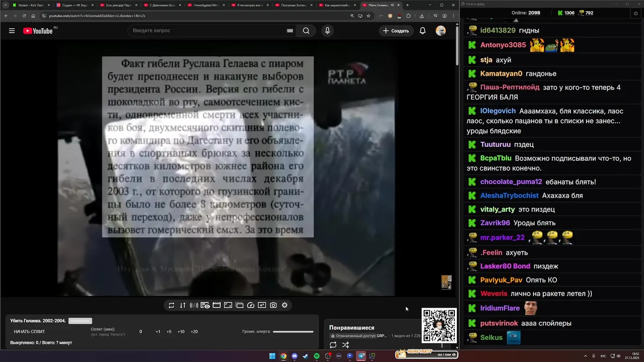The width and height of the screenshot is (644, 362).
Task: Set the split value with the '0' button
Action: (x=141, y=331)
